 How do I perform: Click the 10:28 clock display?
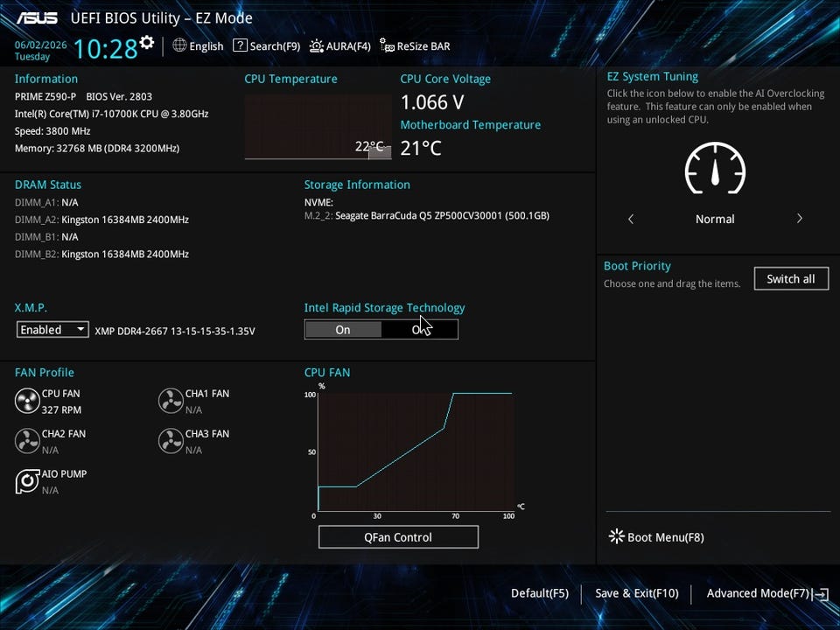coord(106,49)
